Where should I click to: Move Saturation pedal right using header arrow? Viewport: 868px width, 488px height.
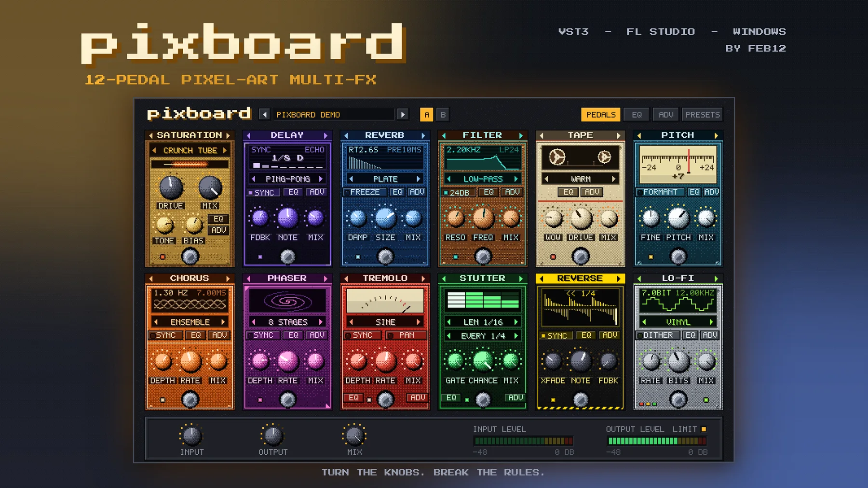228,135
